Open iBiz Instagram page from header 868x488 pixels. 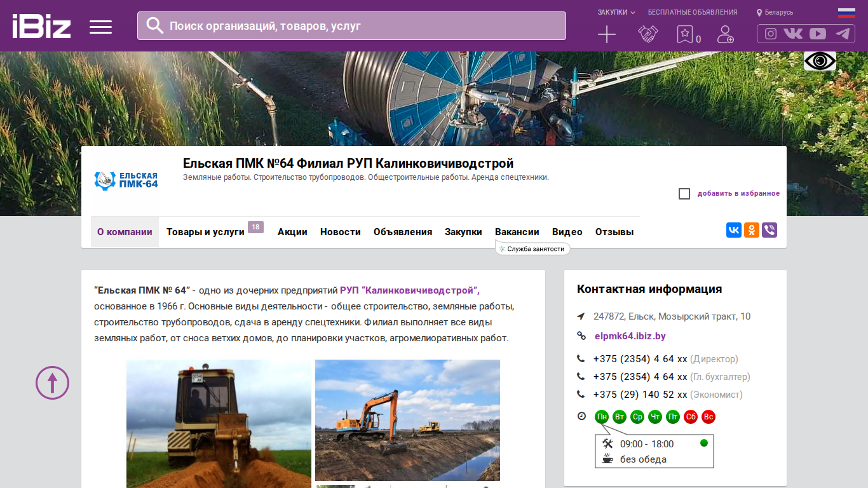click(771, 34)
